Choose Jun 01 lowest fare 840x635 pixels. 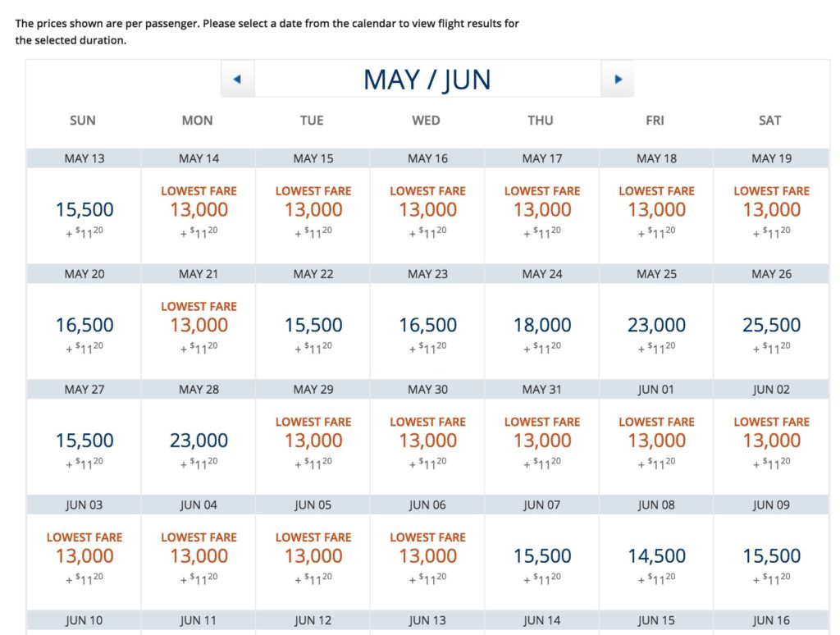click(x=656, y=441)
